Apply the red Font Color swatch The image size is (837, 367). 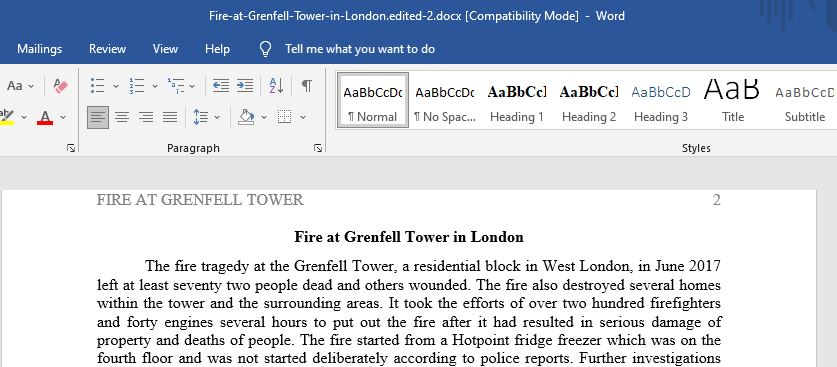click(45, 117)
